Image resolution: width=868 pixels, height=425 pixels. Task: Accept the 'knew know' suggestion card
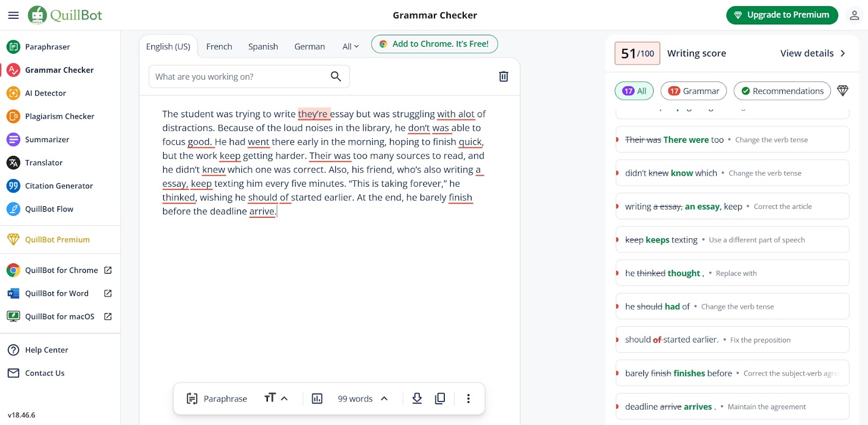click(732, 173)
